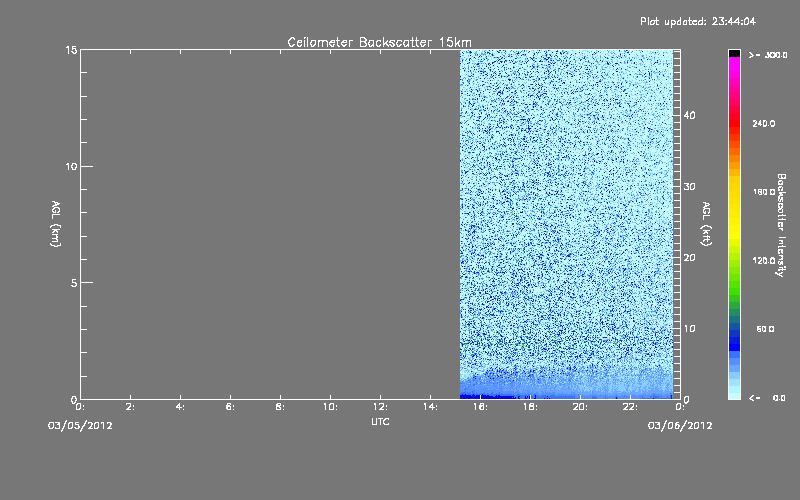The image size is (800, 500).
Task: Click the colorbar '60.0' value label
Action: point(765,329)
